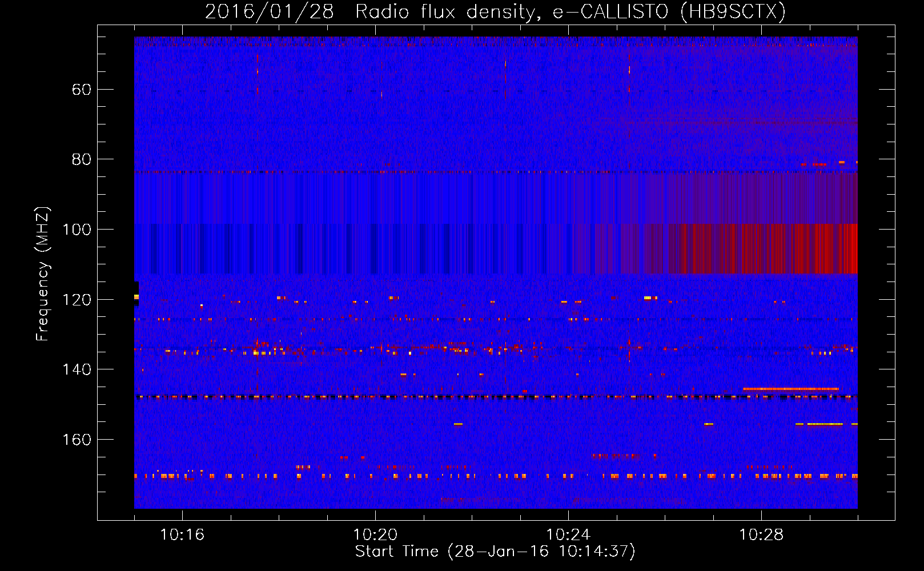Viewport: 924px width, 571px height.
Task: Click the 80 MHz frequency label
Action: pyautogui.click(x=82, y=159)
